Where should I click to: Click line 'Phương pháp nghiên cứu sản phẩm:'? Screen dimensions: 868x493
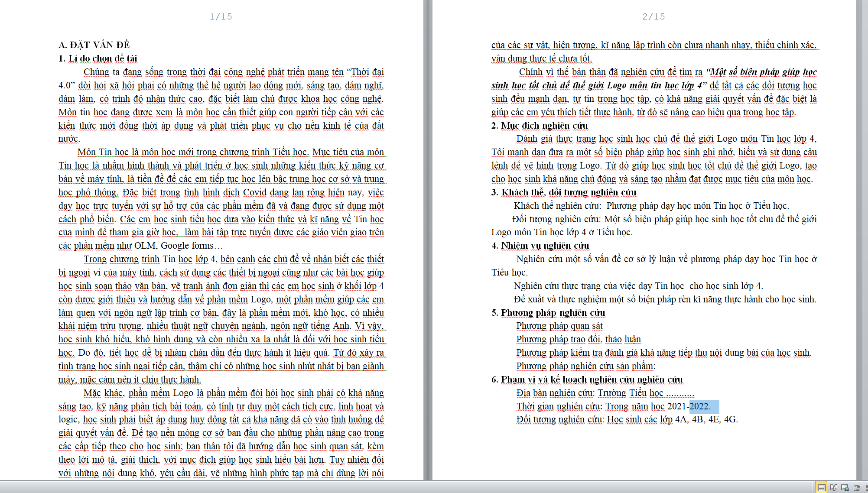(586, 366)
